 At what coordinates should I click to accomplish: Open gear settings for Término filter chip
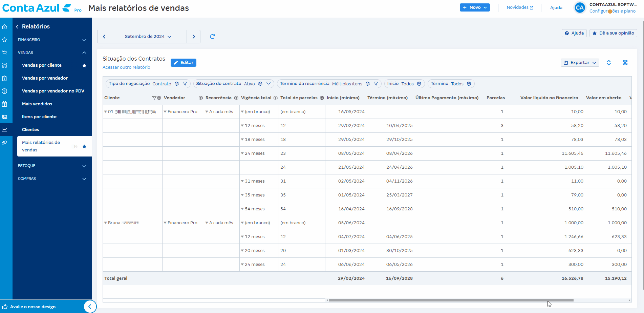pos(469,84)
